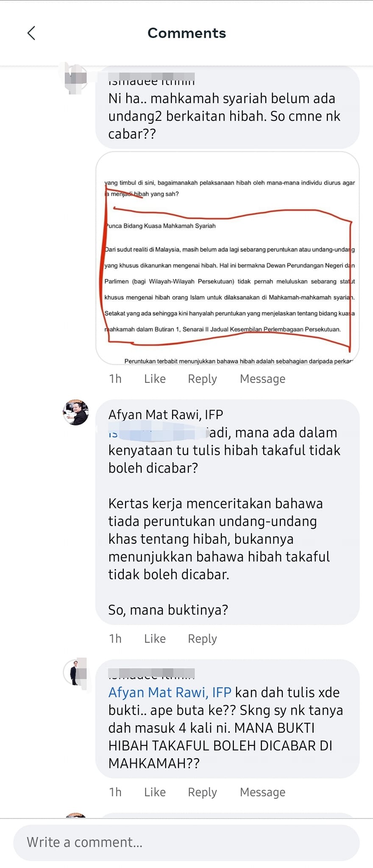Reply to Afyan Mat Rawi's comment

coord(202,638)
